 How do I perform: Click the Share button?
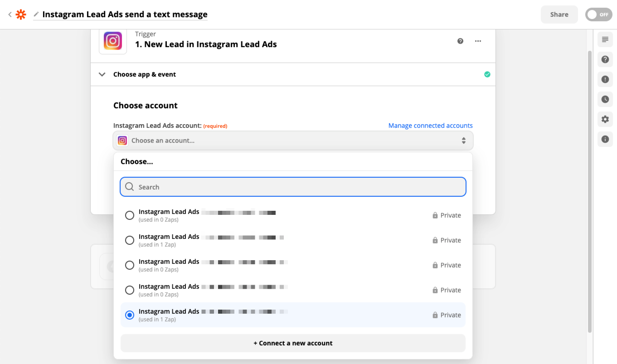point(559,15)
